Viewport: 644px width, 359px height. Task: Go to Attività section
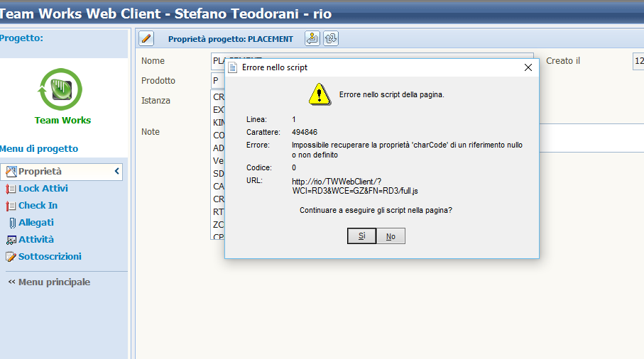36,239
